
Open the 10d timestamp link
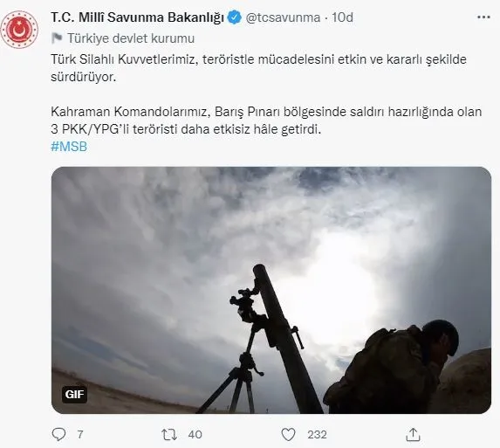point(342,17)
